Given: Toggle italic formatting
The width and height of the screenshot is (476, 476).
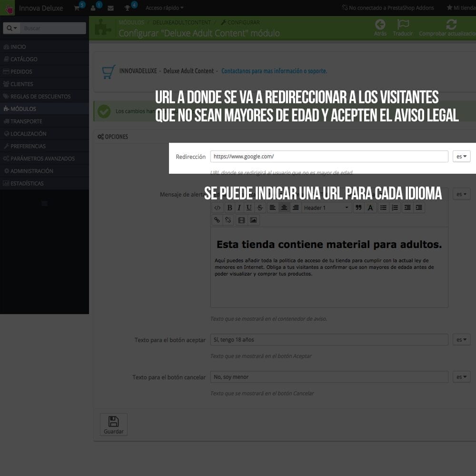Looking at the screenshot, I should click(239, 208).
